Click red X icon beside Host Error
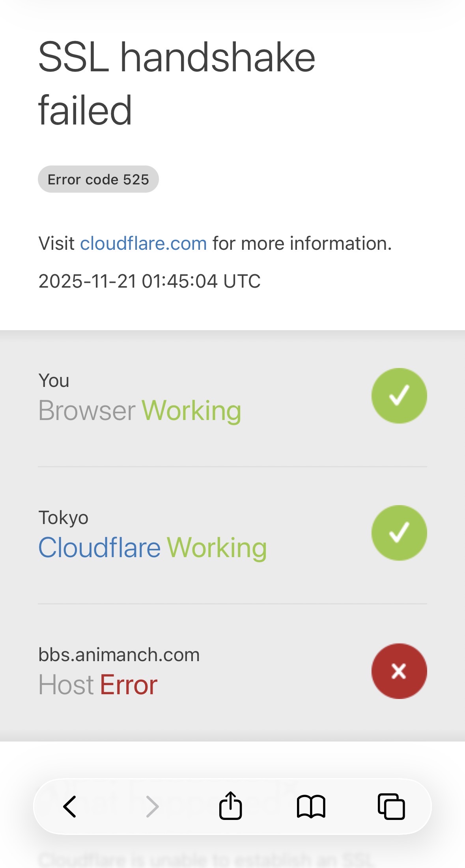Image resolution: width=465 pixels, height=868 pixels. click(399, 671)
